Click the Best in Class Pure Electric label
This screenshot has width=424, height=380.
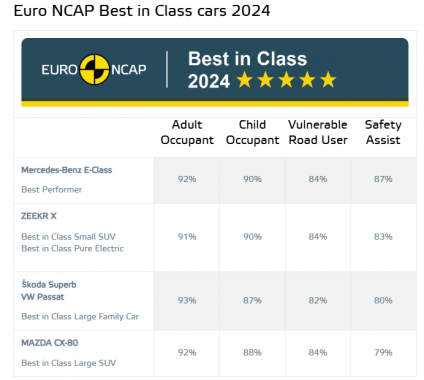72,249
